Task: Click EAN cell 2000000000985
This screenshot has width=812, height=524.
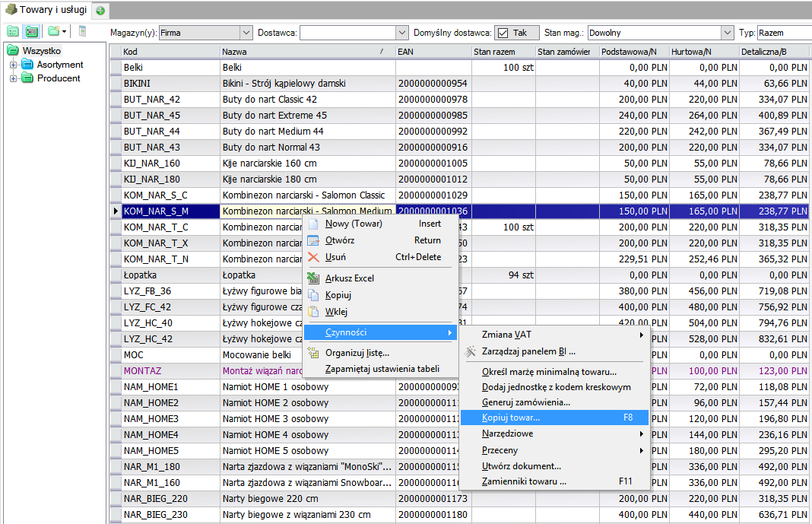Action: click(433, 116)
